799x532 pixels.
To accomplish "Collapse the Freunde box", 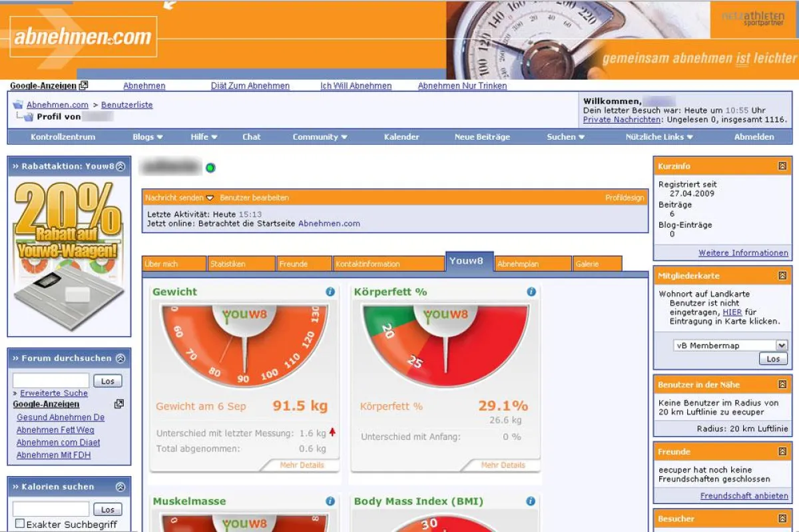I will tap(782, 452).
